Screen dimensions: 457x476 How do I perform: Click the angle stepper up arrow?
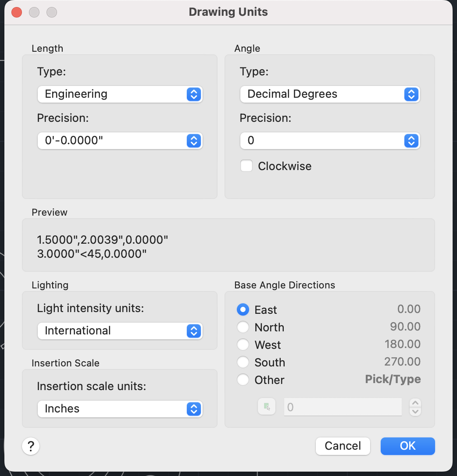click(415, 403)
